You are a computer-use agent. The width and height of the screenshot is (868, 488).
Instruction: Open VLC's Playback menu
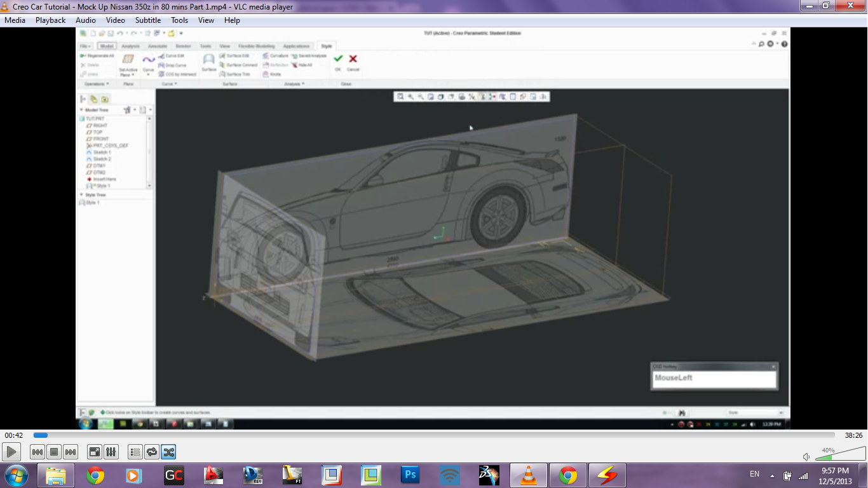click(50, 20)
